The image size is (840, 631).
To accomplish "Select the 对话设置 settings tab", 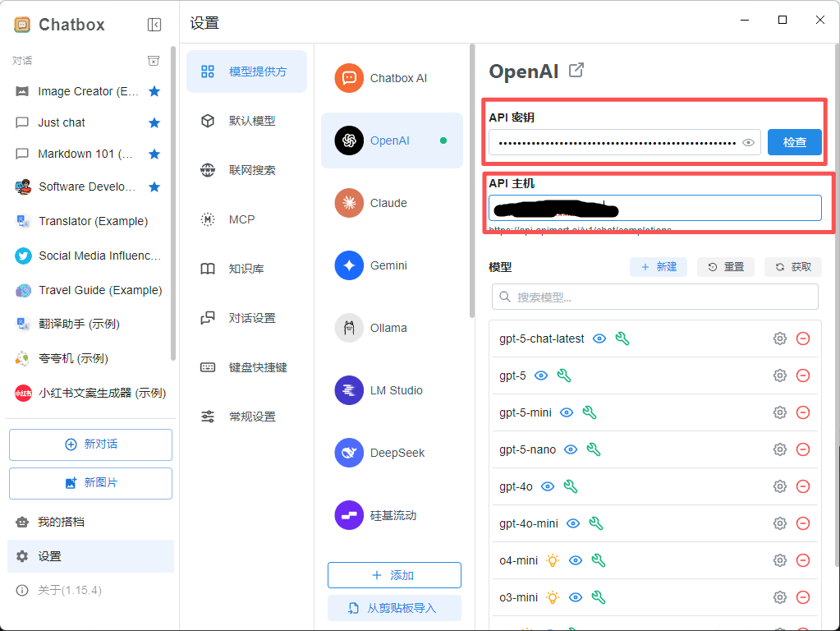I will pos(246,318).
